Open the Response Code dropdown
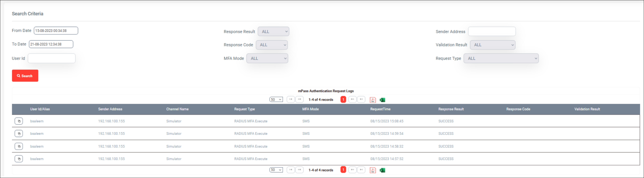The width and height of the screenshot is (644, 178). pyautogui.click(x=272, y=45)
